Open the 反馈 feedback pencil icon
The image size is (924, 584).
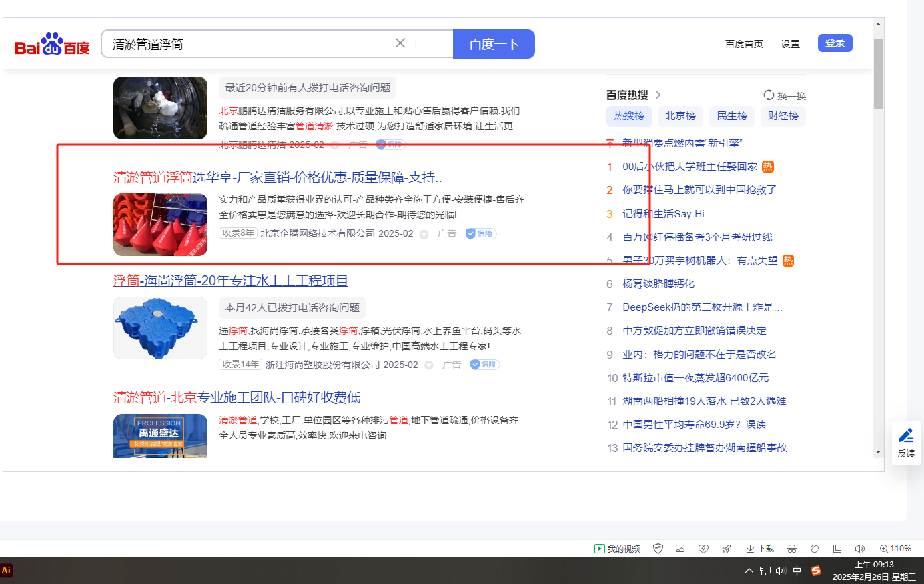point(906,436)
